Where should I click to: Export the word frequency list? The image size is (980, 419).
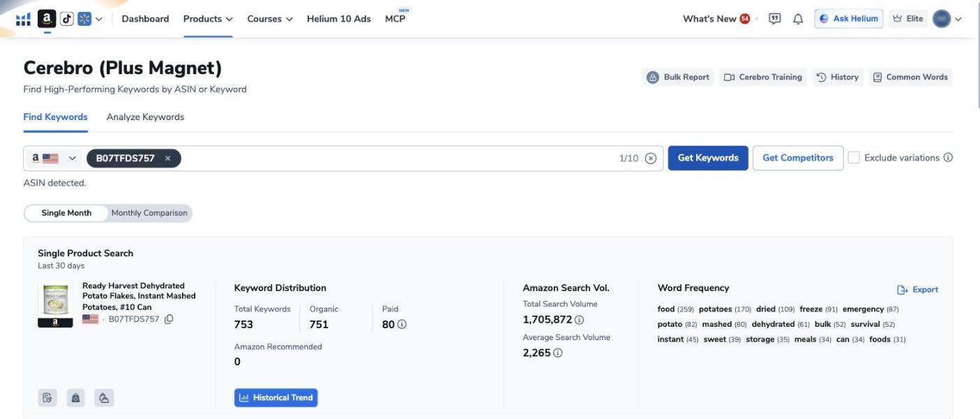click(x=917, y=290)
